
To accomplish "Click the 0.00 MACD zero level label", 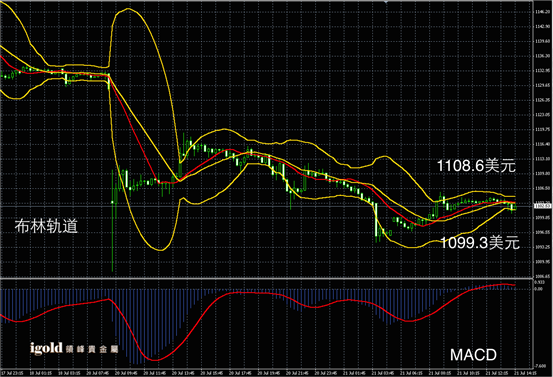I will click(x=539, y=289).
